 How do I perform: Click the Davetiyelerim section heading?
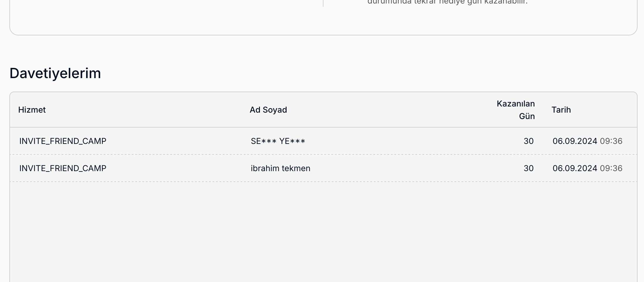pyautogui.click(x=55, y=73)
